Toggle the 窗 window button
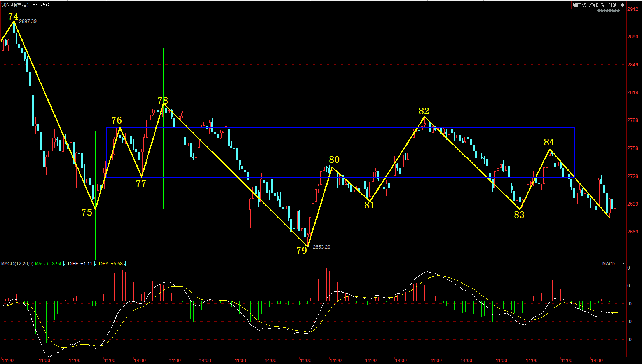The width and height of the screenshot is (642, 364). [x=603, y=5]
